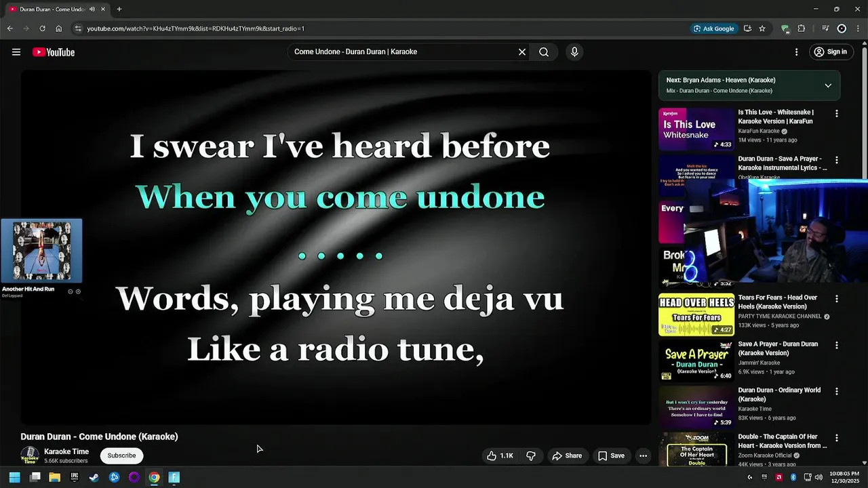868x488 pixels.
Task: Like the video with thumbs-up 1.1K
Action: coord(500,456)
